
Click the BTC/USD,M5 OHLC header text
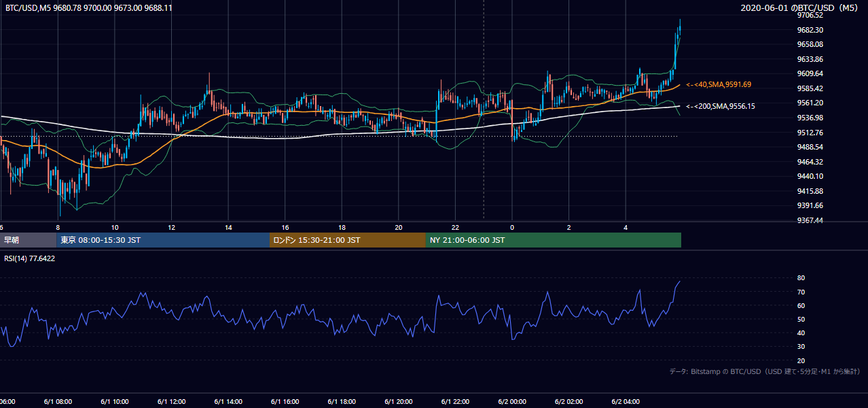click(x=89, y=8)
